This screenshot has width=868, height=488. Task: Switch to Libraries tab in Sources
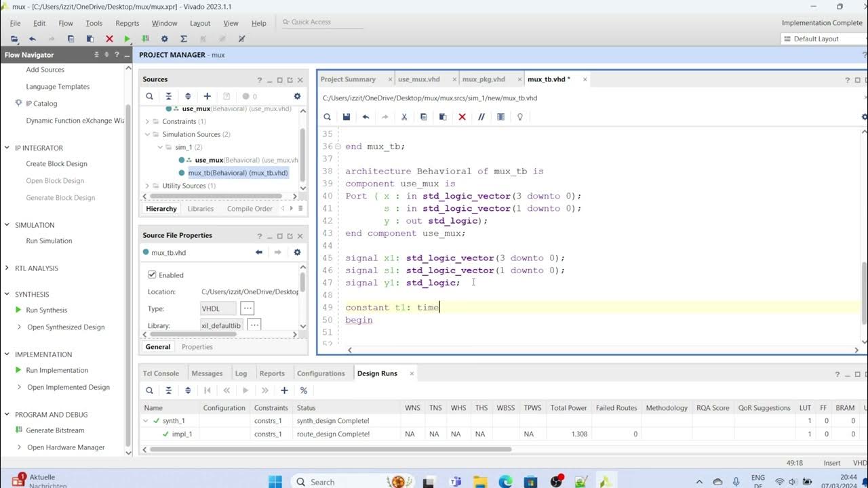(x=200, y=209)
